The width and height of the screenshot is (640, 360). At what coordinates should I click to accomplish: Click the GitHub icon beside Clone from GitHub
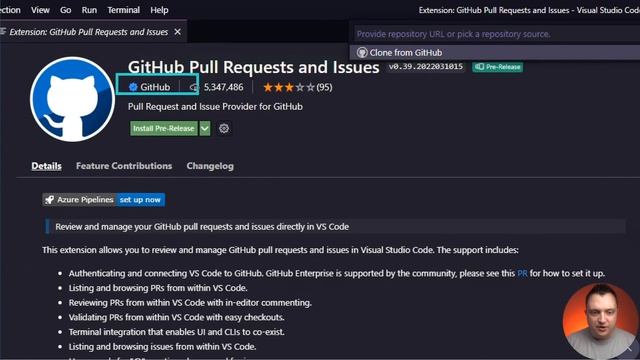[x=362, y=53]
